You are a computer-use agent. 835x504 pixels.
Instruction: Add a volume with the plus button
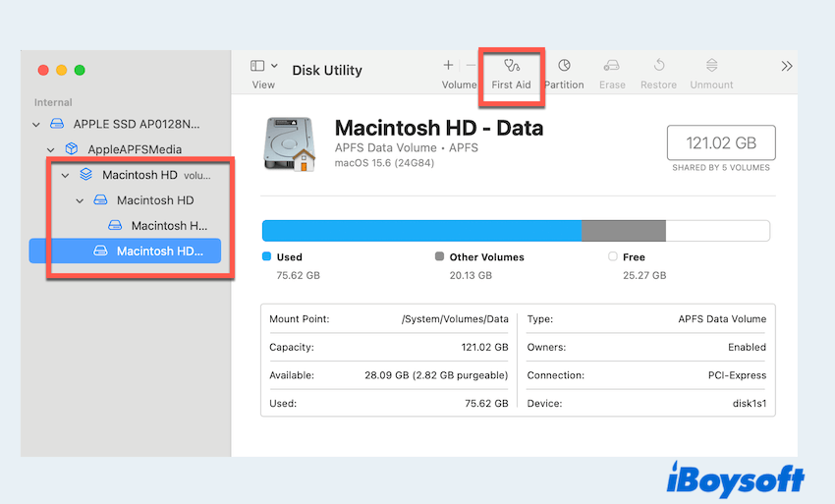pos(448,65)
